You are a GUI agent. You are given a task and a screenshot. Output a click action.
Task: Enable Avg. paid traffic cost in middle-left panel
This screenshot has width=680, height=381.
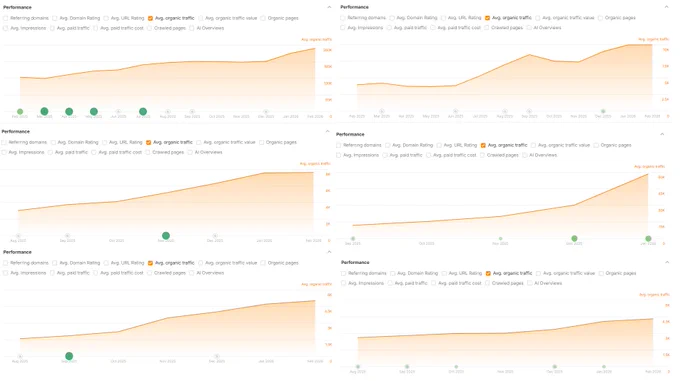coord(94,152)
